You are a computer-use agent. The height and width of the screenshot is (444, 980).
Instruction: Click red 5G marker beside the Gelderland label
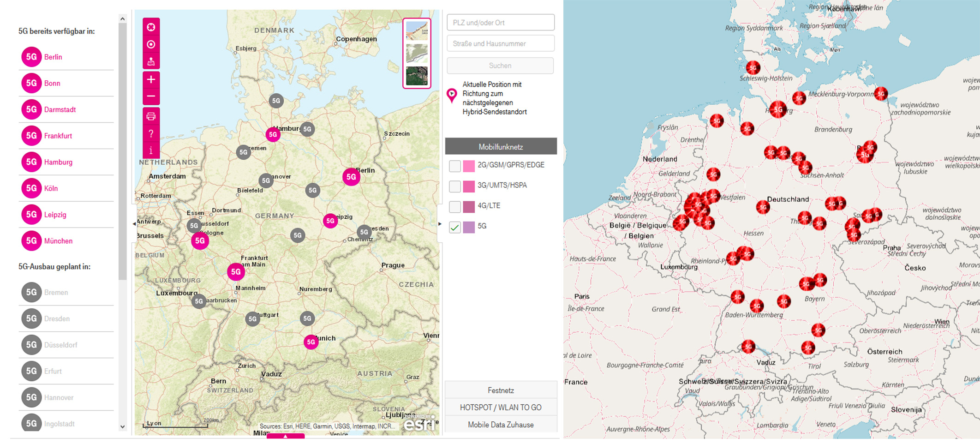click(x=713, y=174)
